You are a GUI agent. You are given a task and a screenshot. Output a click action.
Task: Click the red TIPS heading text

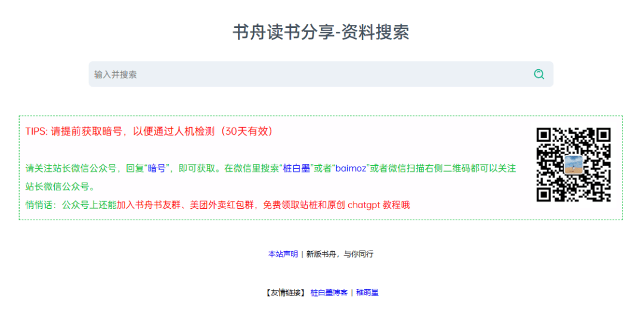tap(36, 131)
